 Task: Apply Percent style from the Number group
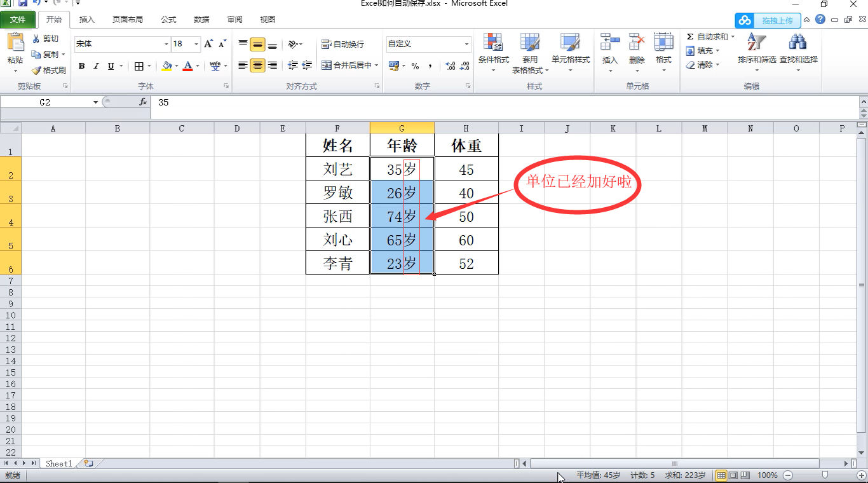(x=416, y=65)
